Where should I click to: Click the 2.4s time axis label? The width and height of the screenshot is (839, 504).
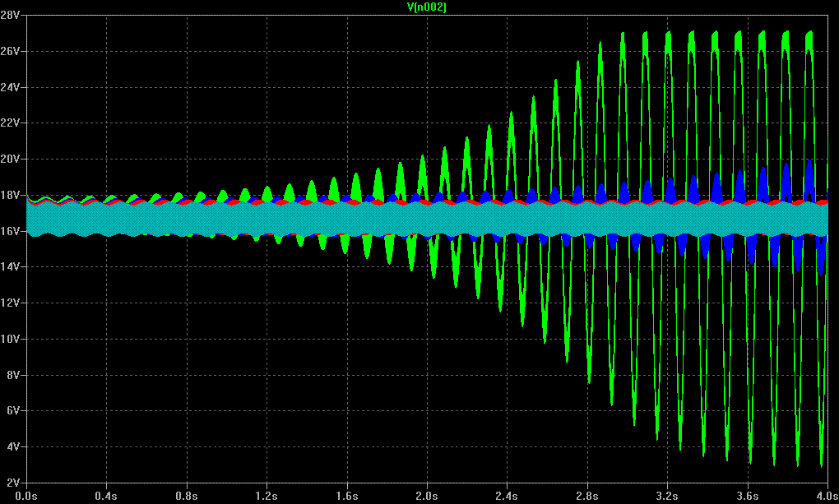[507, 496]
